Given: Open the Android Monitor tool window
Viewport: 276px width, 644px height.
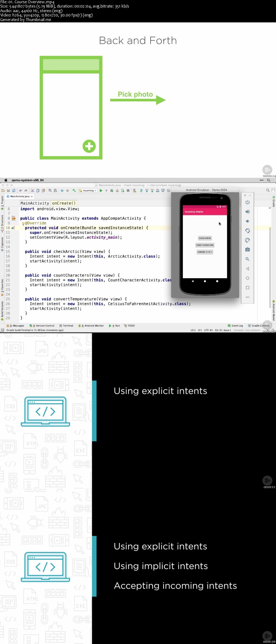Looking at the screenshot, I should point(91,326).
